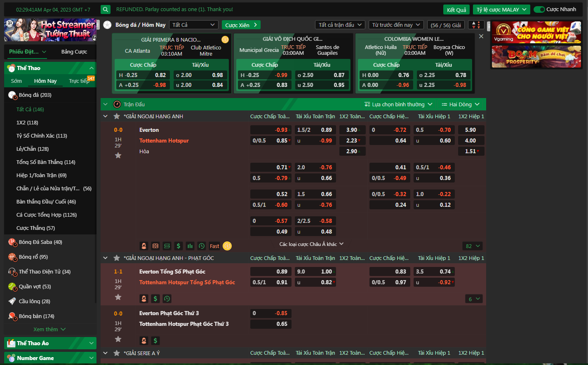
Task: Click dollar icon under Phạt Góc Thứ 3 match
Action: click(155, 341)
